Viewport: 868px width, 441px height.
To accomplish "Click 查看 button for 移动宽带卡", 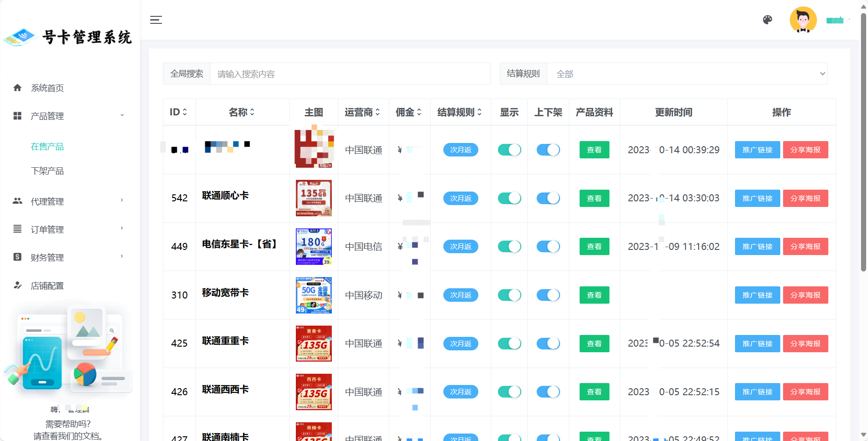I will pyautogui.click(x=594, y=295).
